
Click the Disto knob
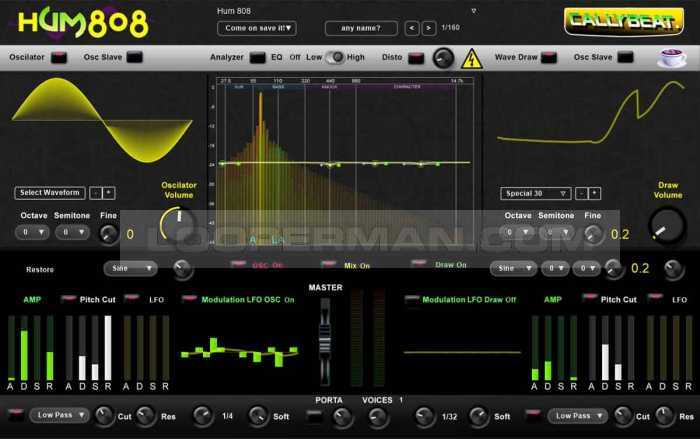(x=442, y=58)
